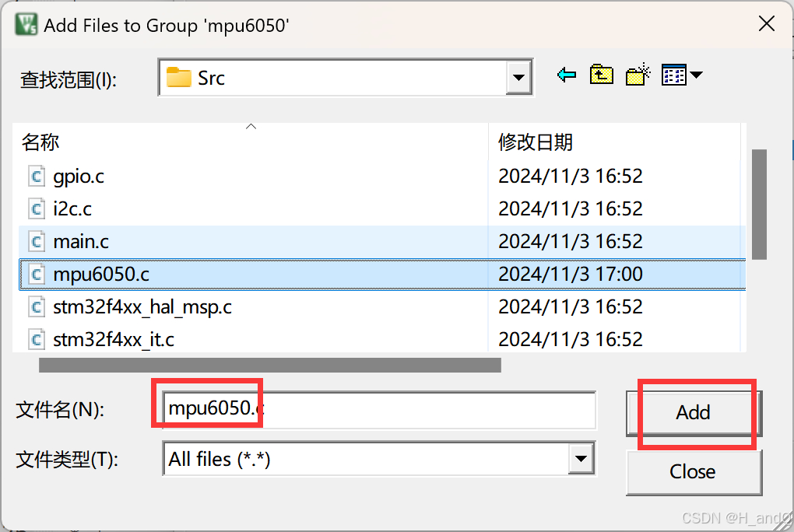
Task: Go up one folder level
Action: click(x=600, y=74)
